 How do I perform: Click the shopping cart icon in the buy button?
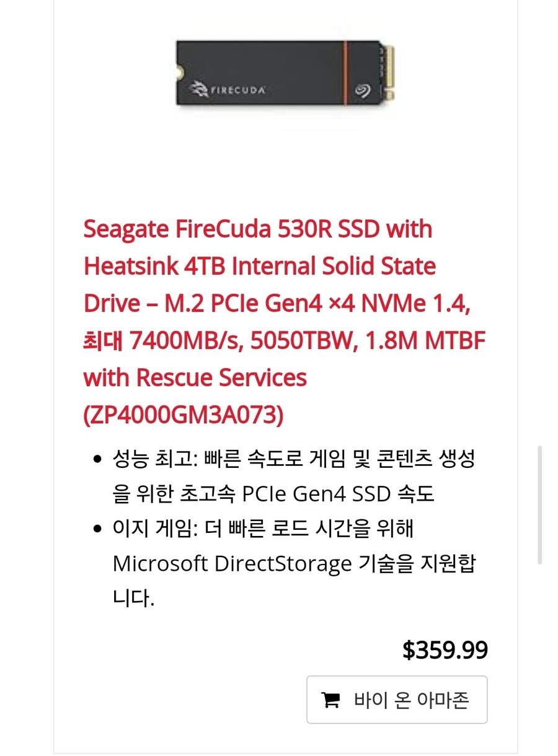point(330,700)
